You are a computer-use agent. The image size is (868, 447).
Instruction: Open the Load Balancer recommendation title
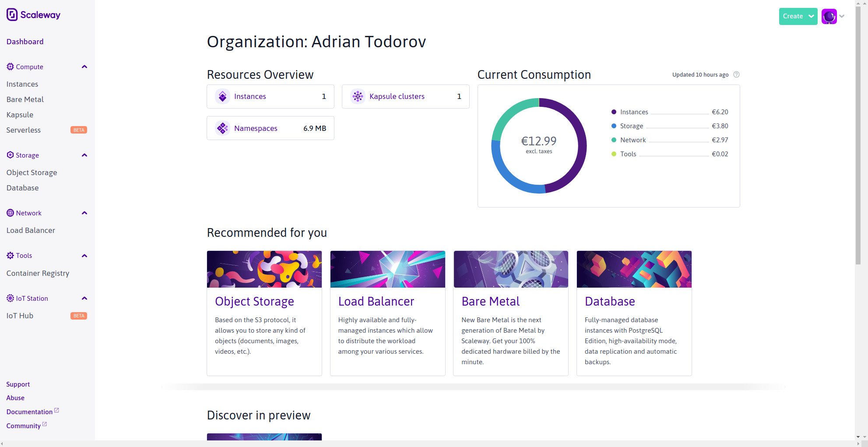[376, 302]
